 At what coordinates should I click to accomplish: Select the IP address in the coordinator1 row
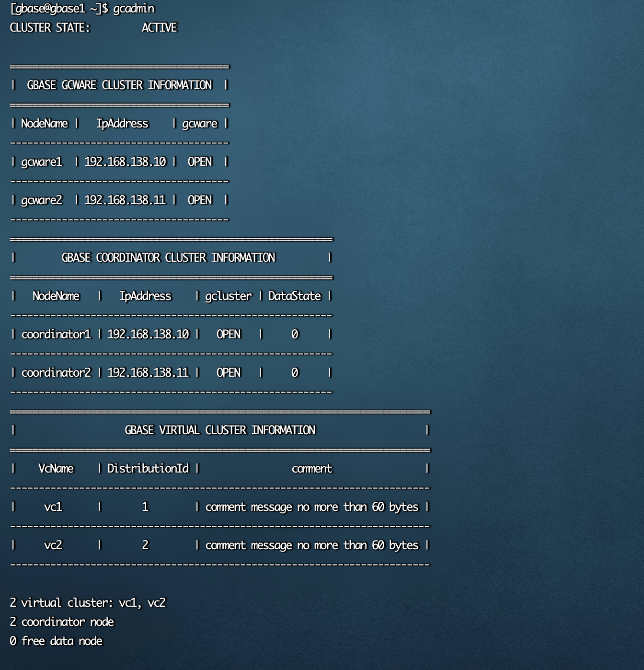coord(148,335)
